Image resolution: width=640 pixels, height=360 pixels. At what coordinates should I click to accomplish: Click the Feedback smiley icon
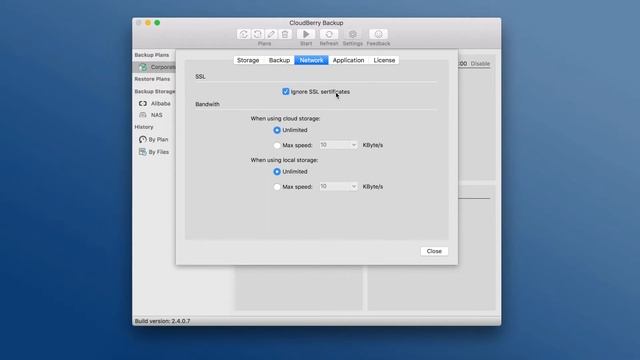pyautogui.click(x=378, y=34)
